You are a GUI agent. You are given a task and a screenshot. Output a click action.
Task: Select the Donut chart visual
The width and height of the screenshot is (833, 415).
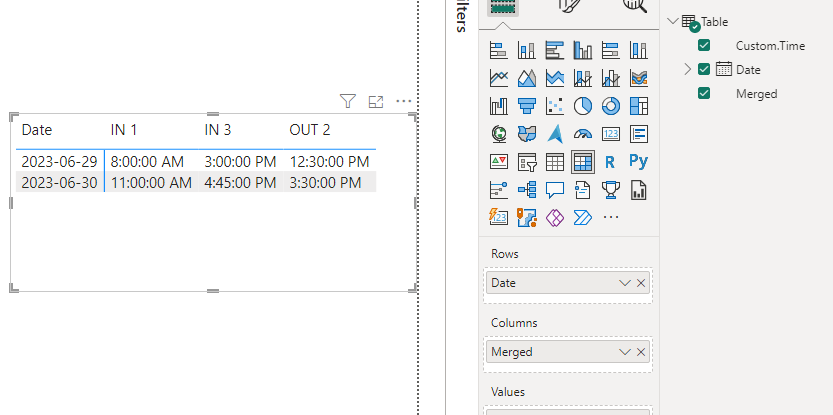[x=611, y=106]
